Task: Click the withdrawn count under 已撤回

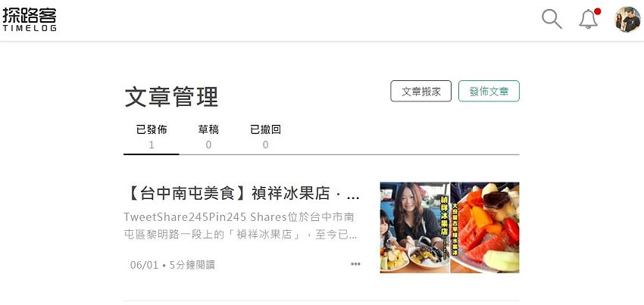Action: (265, 145)
